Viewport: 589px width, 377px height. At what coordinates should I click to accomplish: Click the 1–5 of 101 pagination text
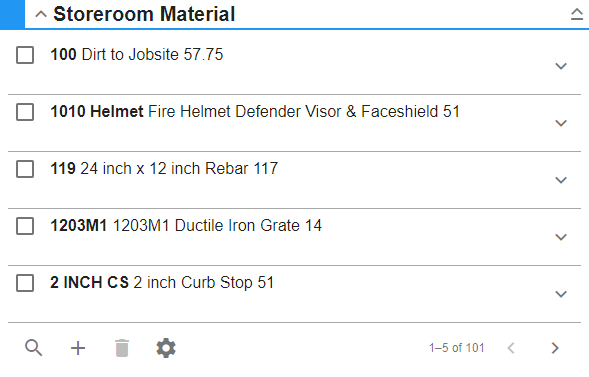coord(457,348)
